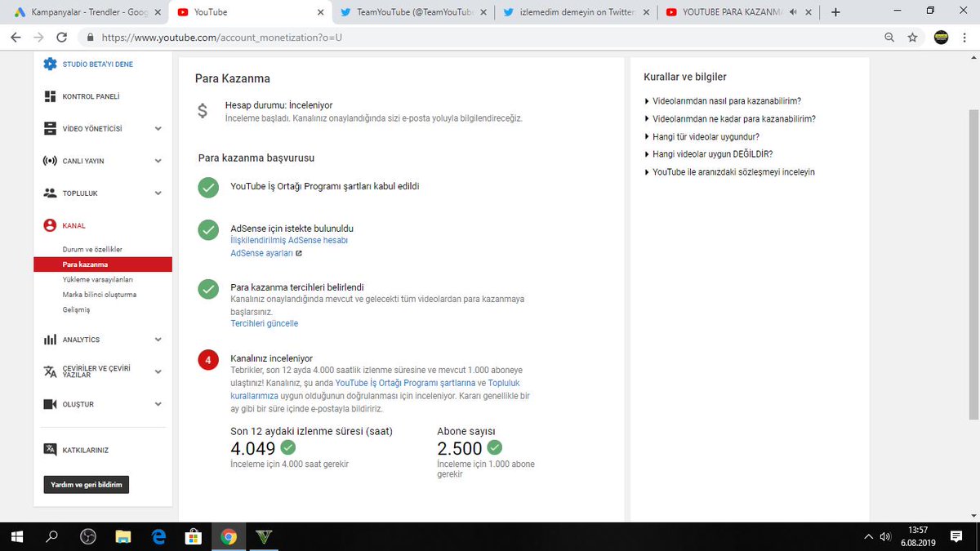
Task: Click the Chrome profile avatar icon
Action: (x=941, y=38)
